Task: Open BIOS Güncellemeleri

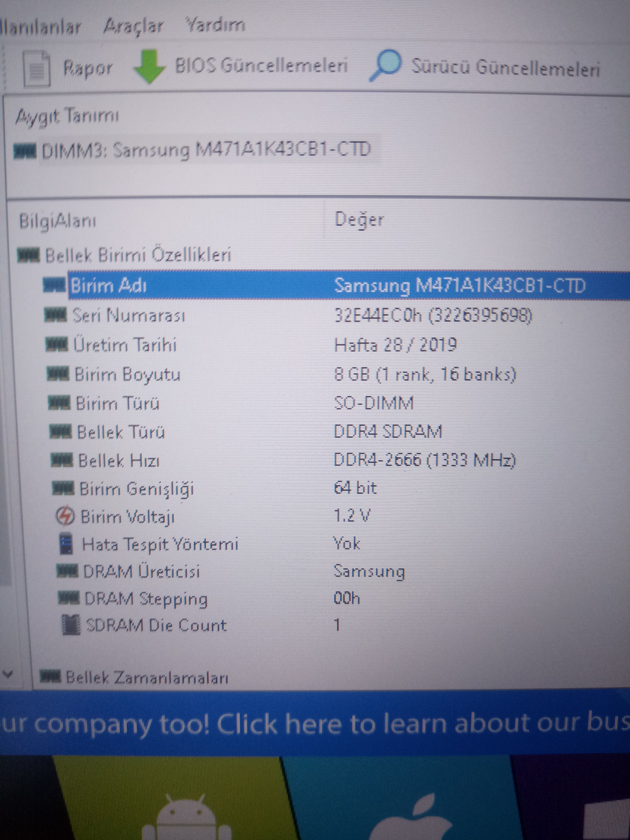Action: [x=261, y=65]
